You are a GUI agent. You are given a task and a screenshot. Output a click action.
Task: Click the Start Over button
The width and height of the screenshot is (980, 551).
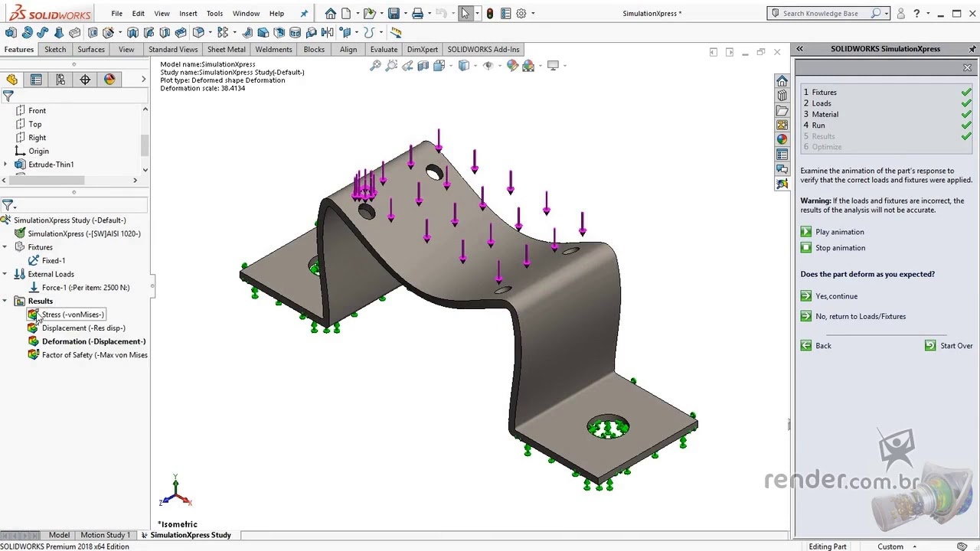point(949,346)
